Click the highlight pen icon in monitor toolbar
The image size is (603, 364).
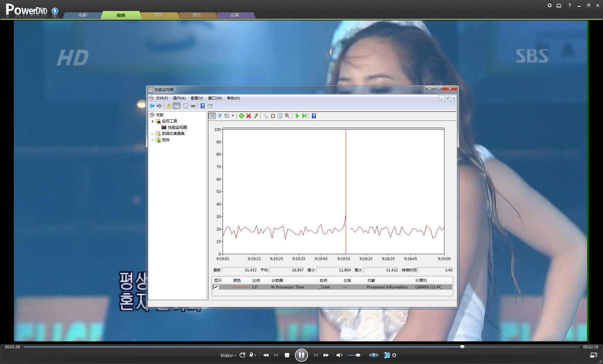[256, 116]
